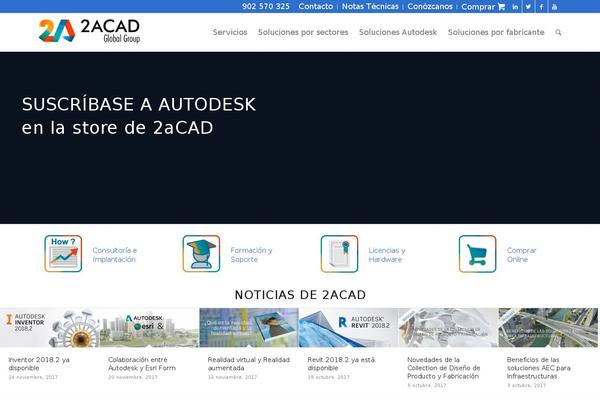Click the shopping cart icon next to Comprar
This screenshot has height=400, width=600.
coord(501,7)
